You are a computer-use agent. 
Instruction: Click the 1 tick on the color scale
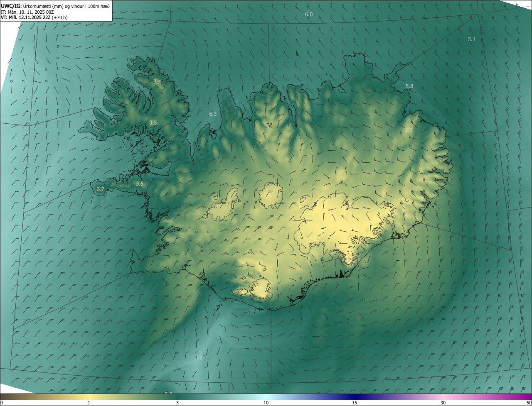(89, 403)
